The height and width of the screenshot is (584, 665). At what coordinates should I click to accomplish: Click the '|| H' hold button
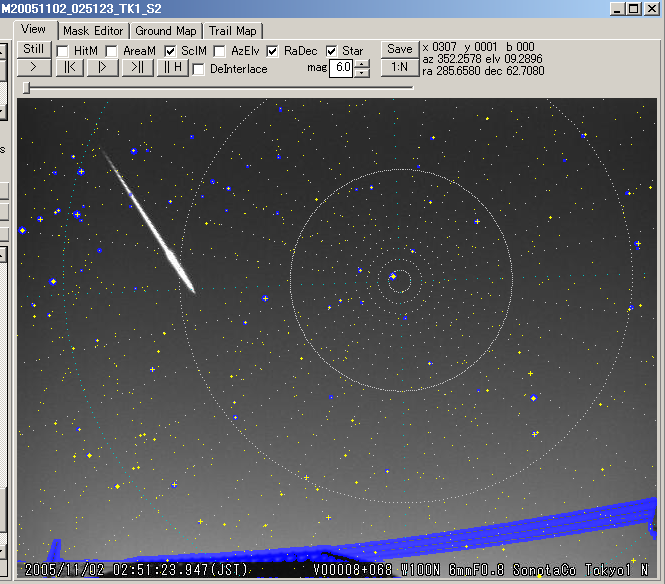pyautogui.click(x=172, y=68)
